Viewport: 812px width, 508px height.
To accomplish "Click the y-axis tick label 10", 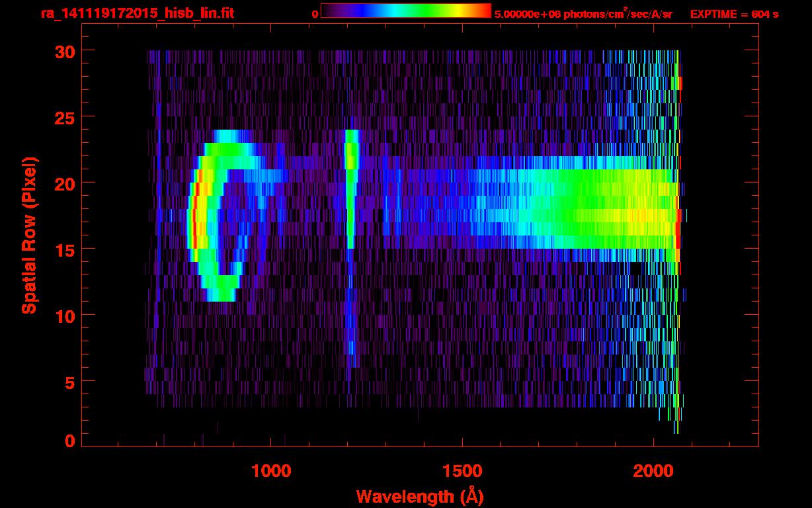I will pos(63,316).
